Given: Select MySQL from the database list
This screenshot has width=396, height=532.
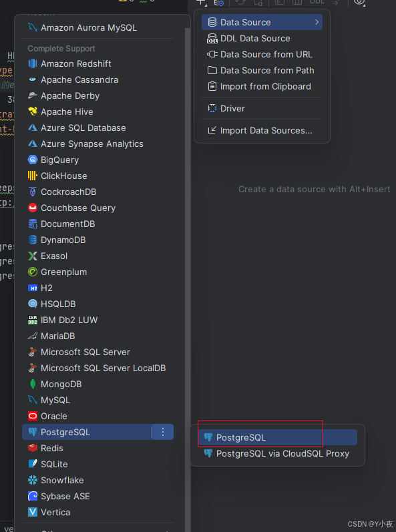Looking at the screenshot, I should pos(97,400).
